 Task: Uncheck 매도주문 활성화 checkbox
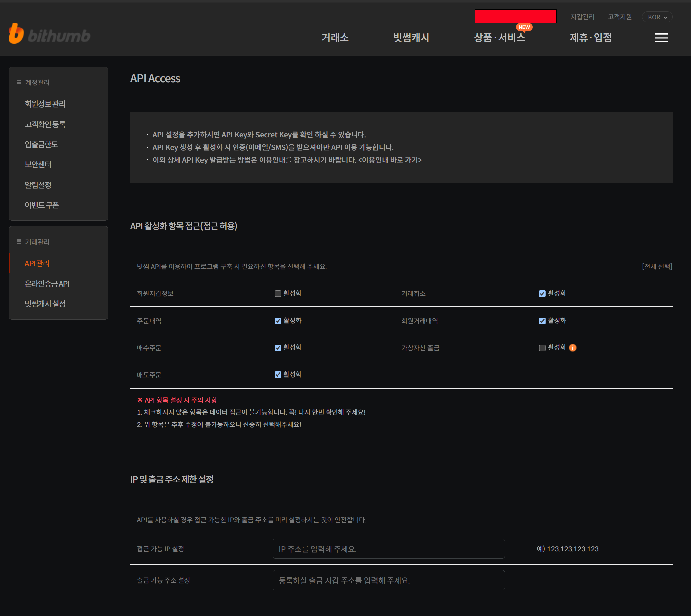[278, 375]
